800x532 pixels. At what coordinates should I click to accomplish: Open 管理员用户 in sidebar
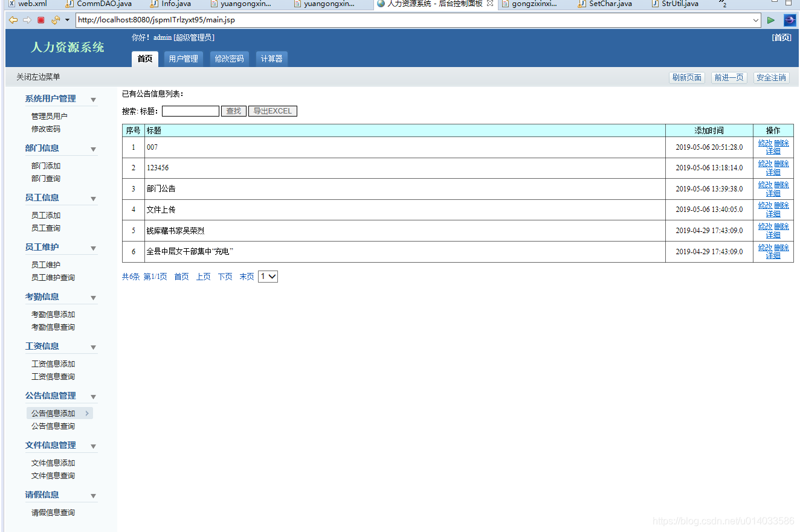point(50,117)
